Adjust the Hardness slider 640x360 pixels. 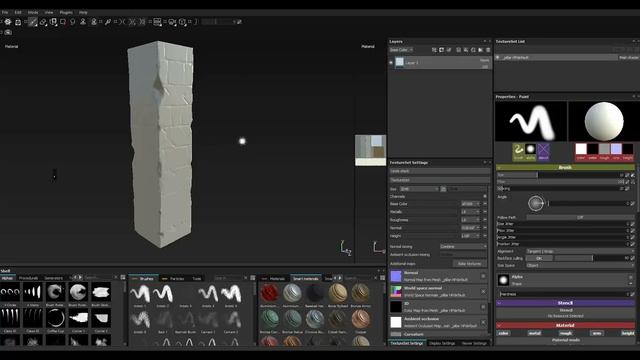(x=564, y=294)
